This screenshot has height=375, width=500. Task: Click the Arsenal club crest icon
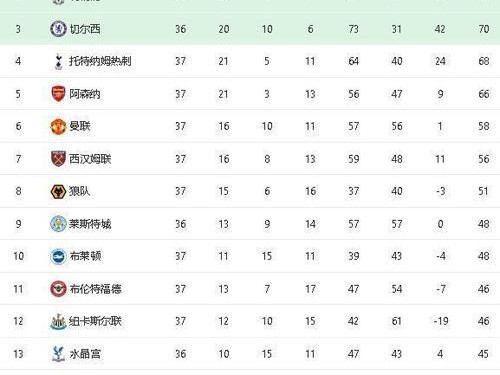[x=58, y=94]
